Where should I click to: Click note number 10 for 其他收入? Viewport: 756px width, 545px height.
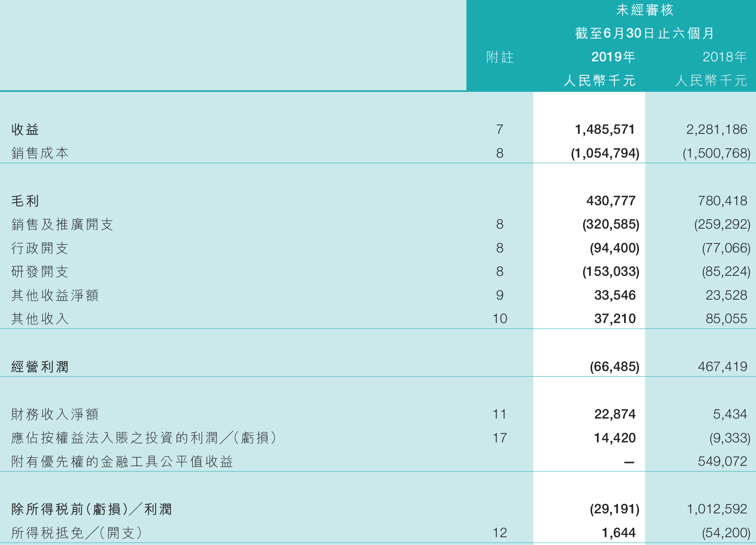pos(500,319)
